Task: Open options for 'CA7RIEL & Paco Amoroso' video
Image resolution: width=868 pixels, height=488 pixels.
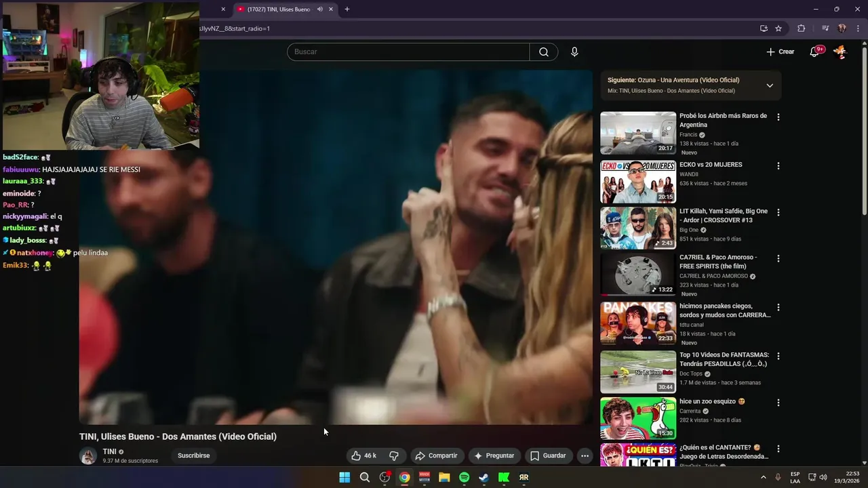Action: click(778, 258)
